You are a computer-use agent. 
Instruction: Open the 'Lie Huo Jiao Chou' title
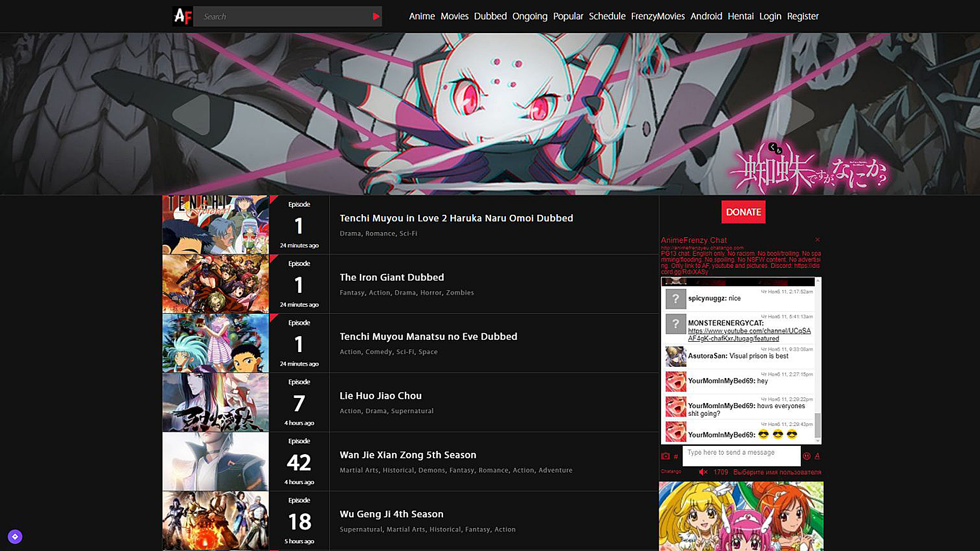pos(380,395)
